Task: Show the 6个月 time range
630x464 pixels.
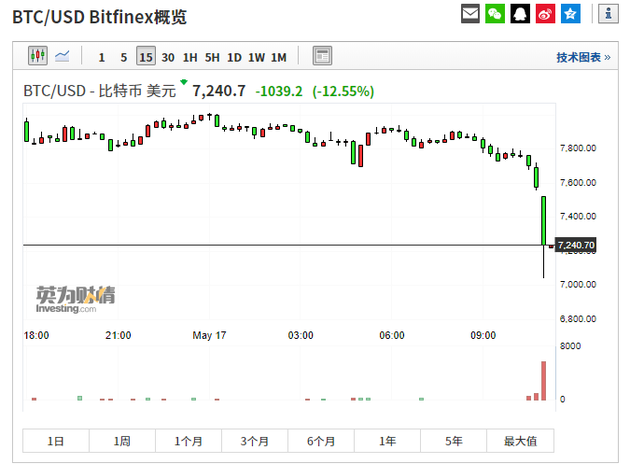Action: coord(321,441)
